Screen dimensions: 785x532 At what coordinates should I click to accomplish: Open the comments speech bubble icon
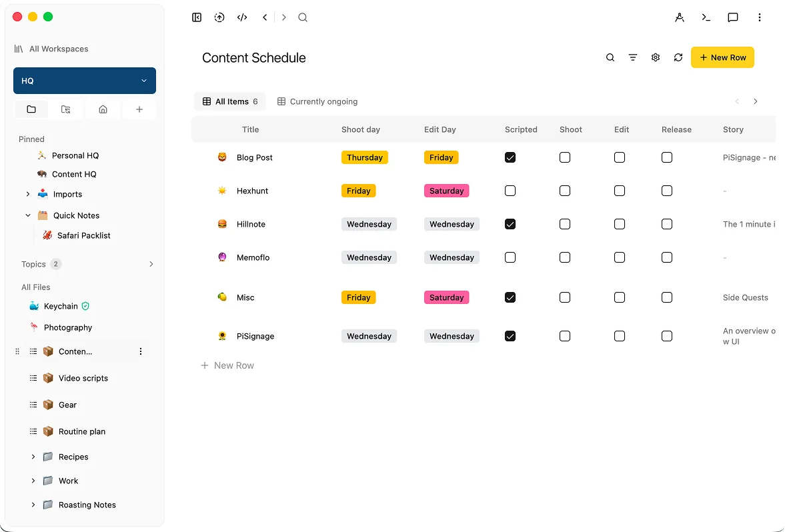coord(733,17)
